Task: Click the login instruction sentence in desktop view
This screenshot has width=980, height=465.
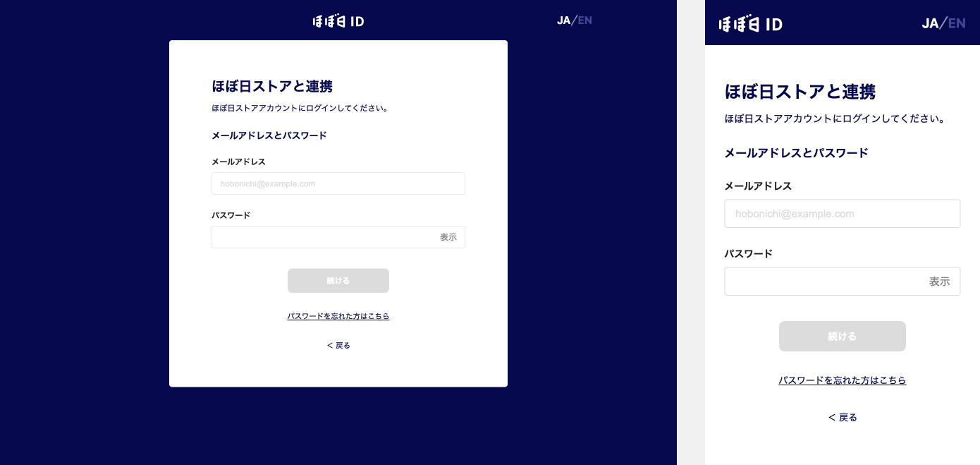Action: click(300, 109)
